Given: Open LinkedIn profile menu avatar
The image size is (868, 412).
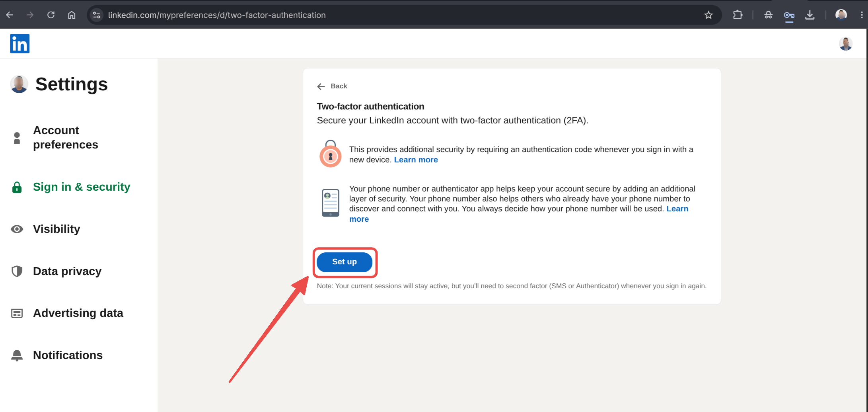Looking at the screenshot, I should point(846,43).
